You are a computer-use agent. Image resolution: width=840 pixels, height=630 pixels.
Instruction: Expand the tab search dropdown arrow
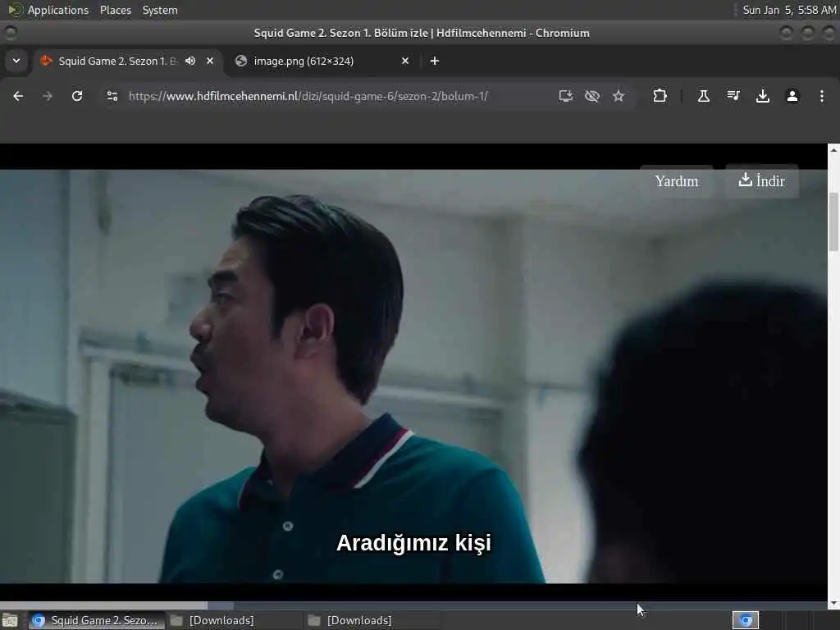(x=16, y=61)
